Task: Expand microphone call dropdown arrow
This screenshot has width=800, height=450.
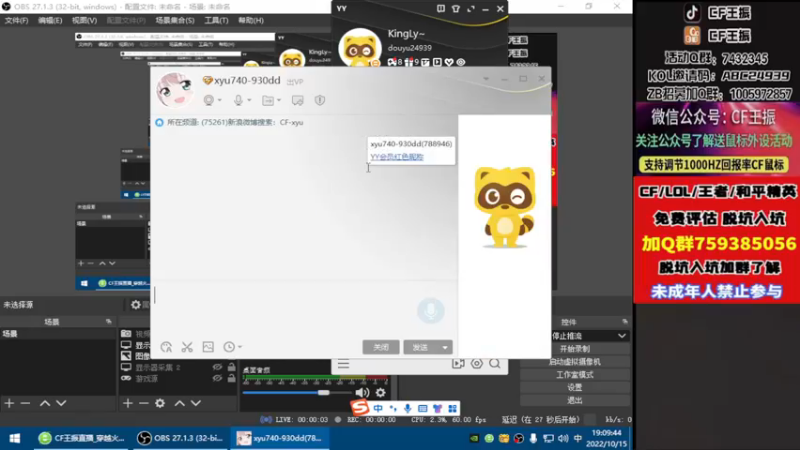Action: coord(249,101)
